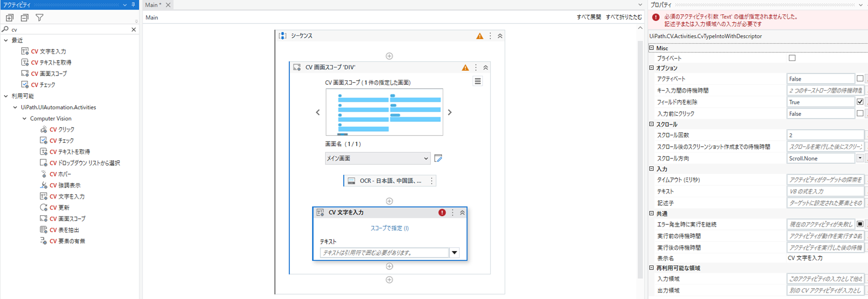Open the activities filter funnel icon
The width and height of the screenshot is (868, 299).
point(39,18)
